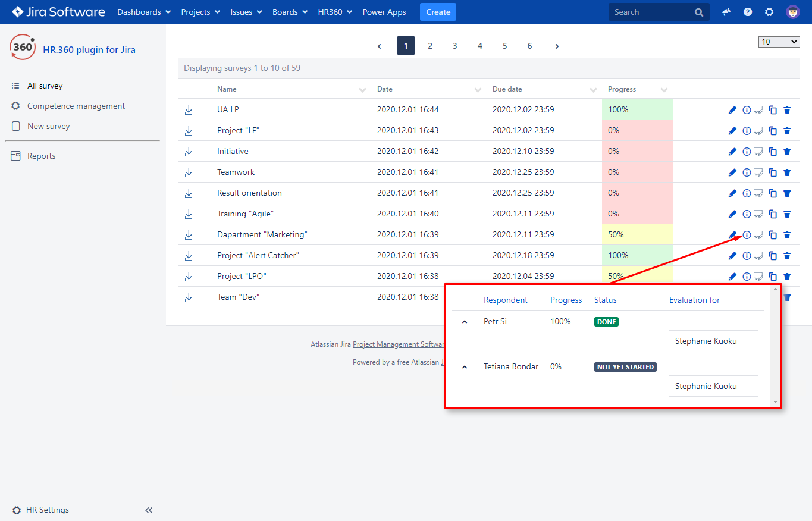812x521 pixels.
Task: Select All survey in the sidebar
Action: 45,86
